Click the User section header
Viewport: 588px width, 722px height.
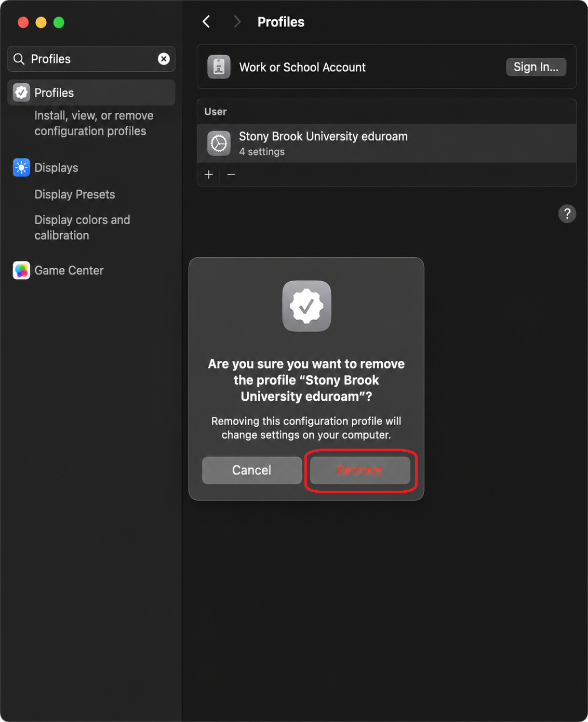[x=216, y=112]
